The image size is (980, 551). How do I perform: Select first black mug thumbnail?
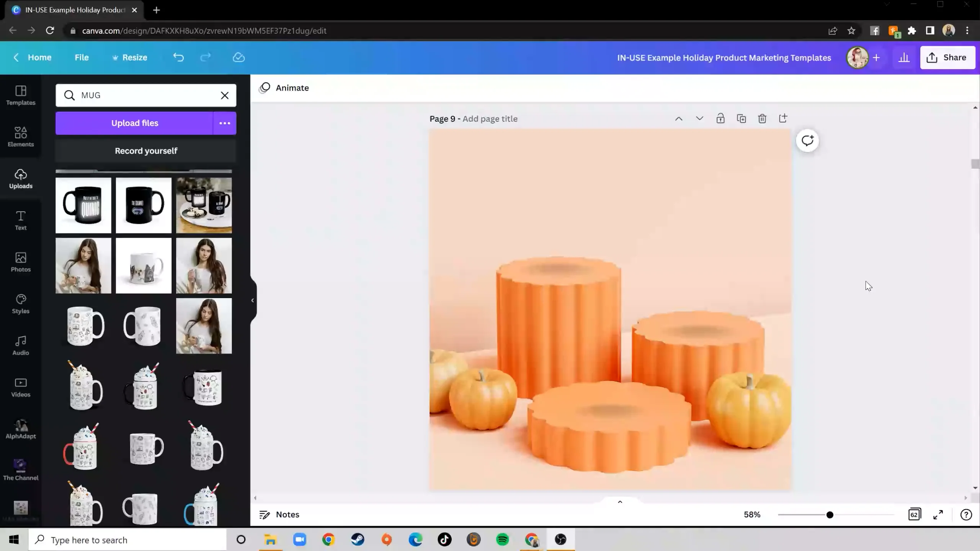pyautogui.click(x=83, y=205)
